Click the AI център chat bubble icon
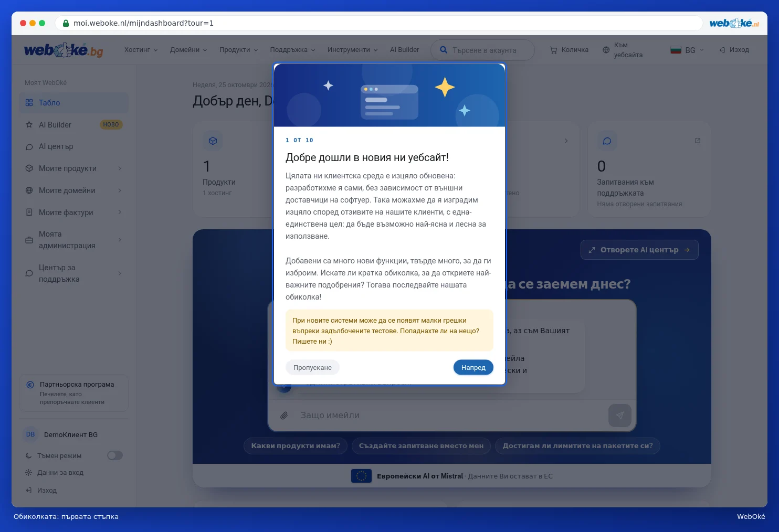The image size is (779, 532). pos(29,147)
